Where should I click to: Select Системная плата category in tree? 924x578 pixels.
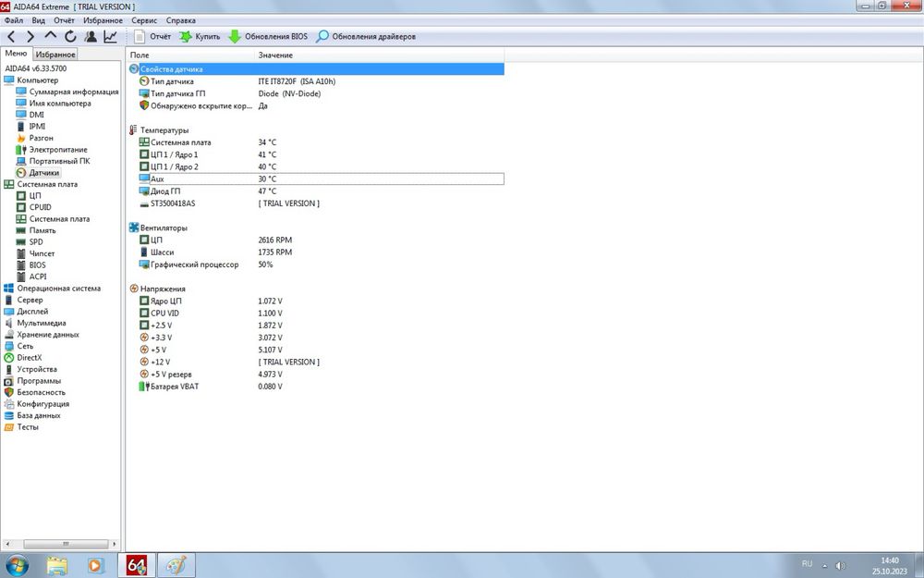[41, 184]
